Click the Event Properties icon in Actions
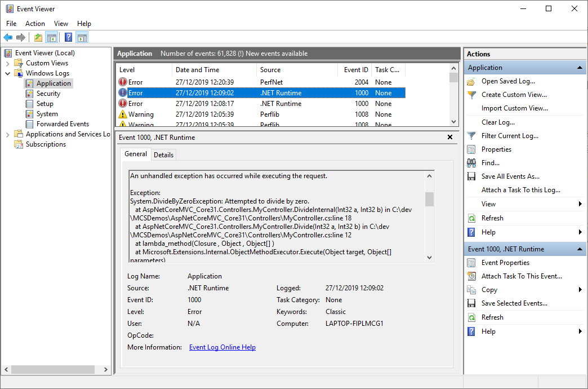588x389 pixels. (471, 263)
